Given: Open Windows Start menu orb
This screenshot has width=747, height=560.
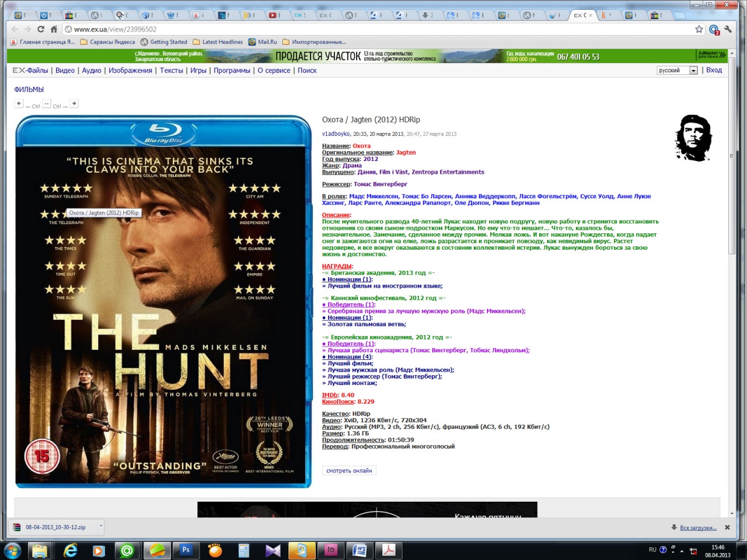Looking at the screenshot, I should point(12,550).
